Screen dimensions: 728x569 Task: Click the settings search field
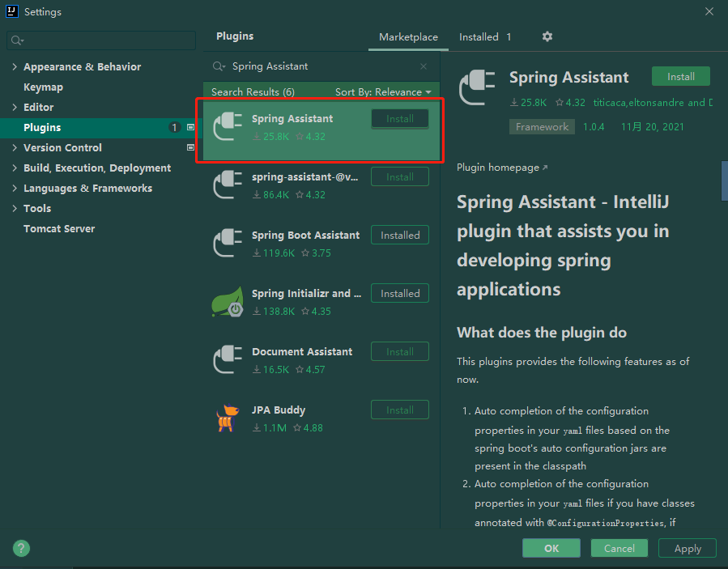[100, 40]
